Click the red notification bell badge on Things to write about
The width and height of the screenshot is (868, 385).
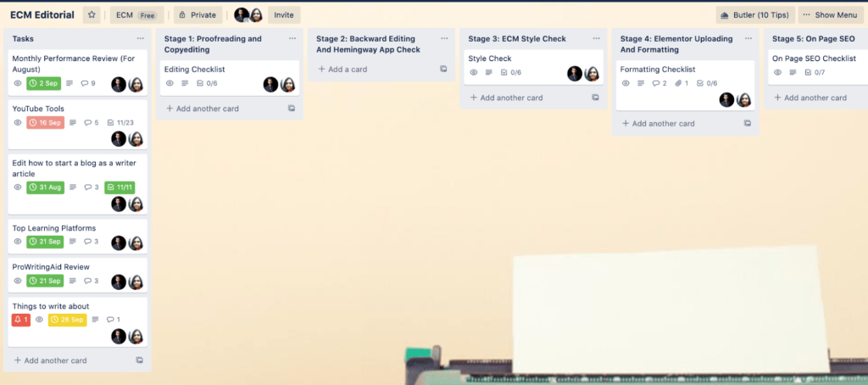point(21,320)
